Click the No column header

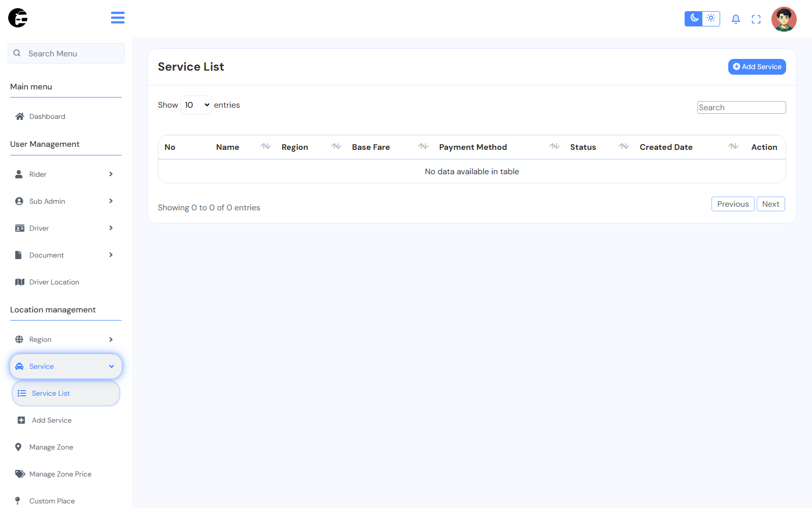pyautogui.click(x=170, y=147)
